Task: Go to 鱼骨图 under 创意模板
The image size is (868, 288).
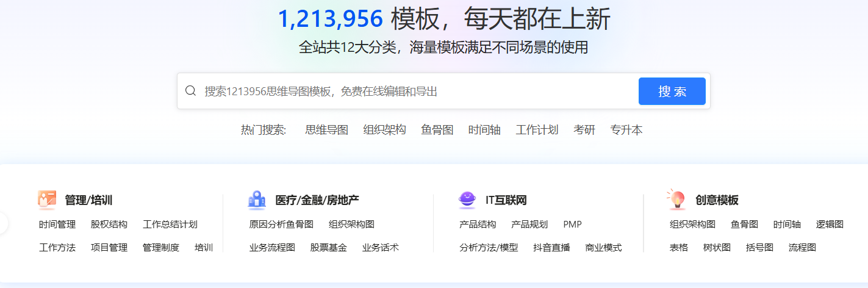Action: pyautogui.click(x=744, y=225)
